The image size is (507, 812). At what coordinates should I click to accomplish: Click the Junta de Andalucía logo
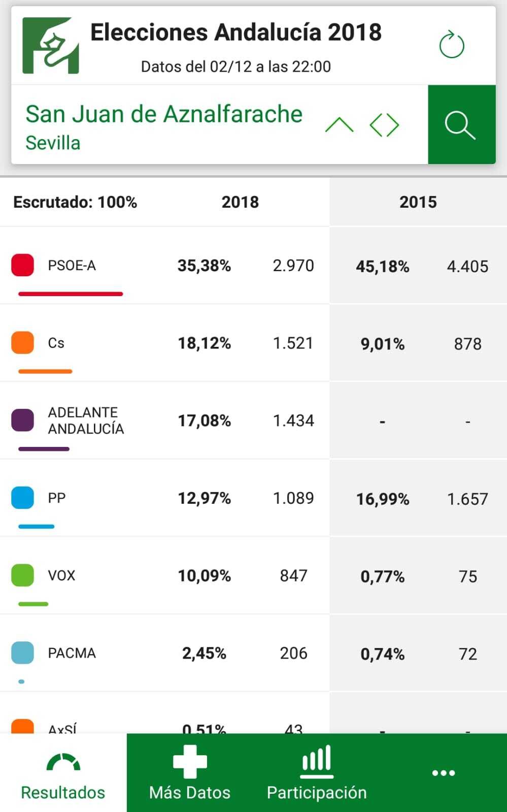(x=50, y=46)
